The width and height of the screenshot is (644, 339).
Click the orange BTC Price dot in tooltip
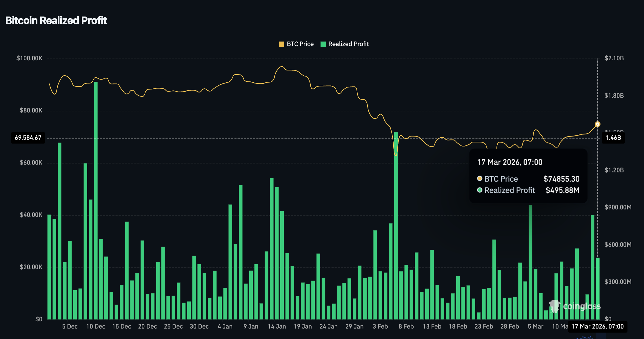coord(480,178)
